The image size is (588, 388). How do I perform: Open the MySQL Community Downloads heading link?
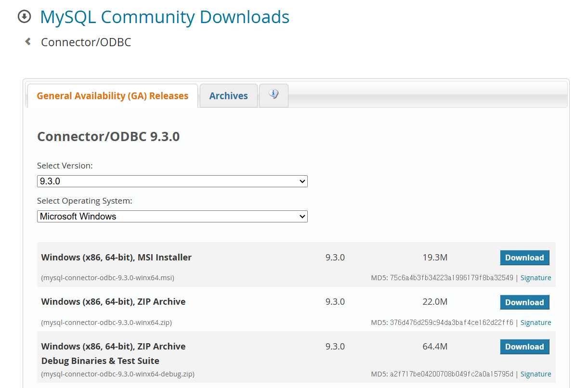[x=165, y=17]
